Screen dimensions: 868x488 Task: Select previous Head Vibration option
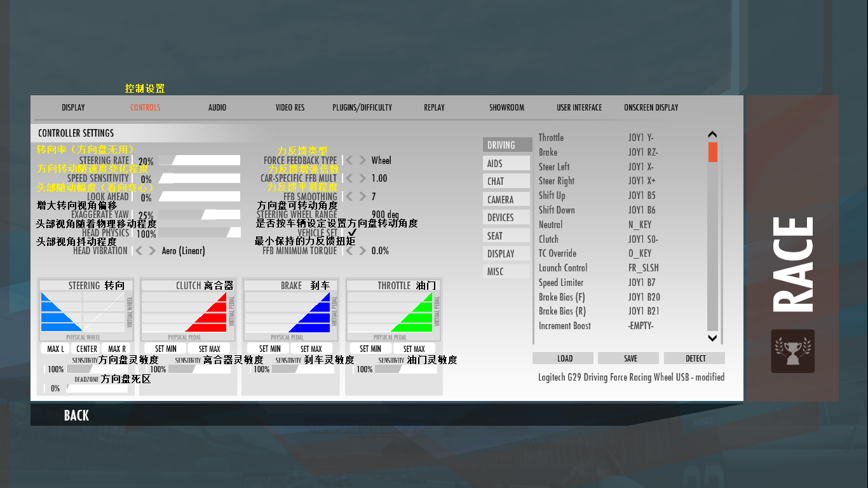click(139, 251)
